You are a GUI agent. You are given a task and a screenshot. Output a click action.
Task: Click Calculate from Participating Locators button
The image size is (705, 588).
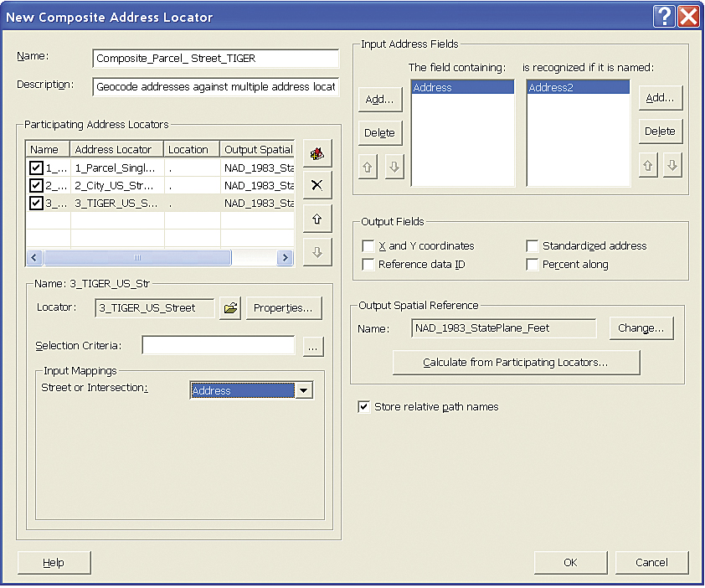(x=516, y=363)
